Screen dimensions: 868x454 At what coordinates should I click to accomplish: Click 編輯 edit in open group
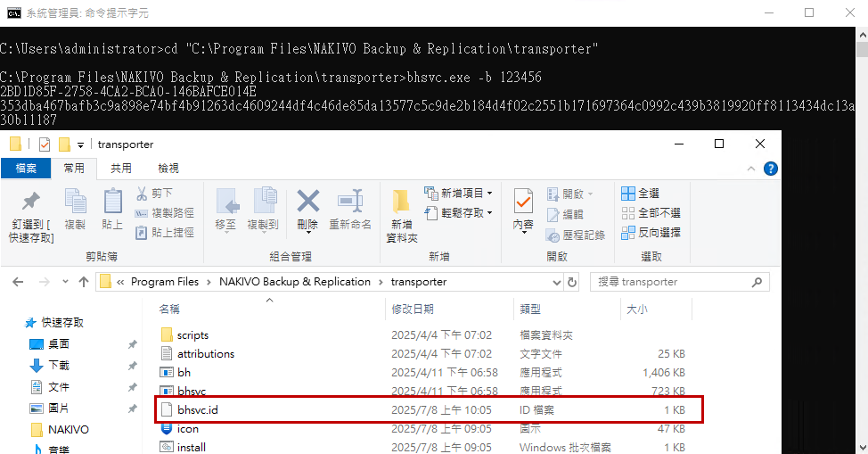[565, 214]
